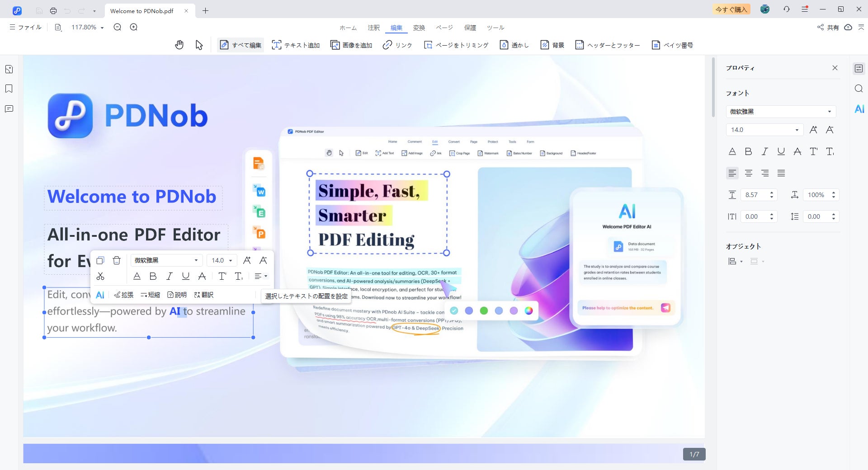Zoom out of the page
The width and height of the screenshot is (868, 470).
118,27
